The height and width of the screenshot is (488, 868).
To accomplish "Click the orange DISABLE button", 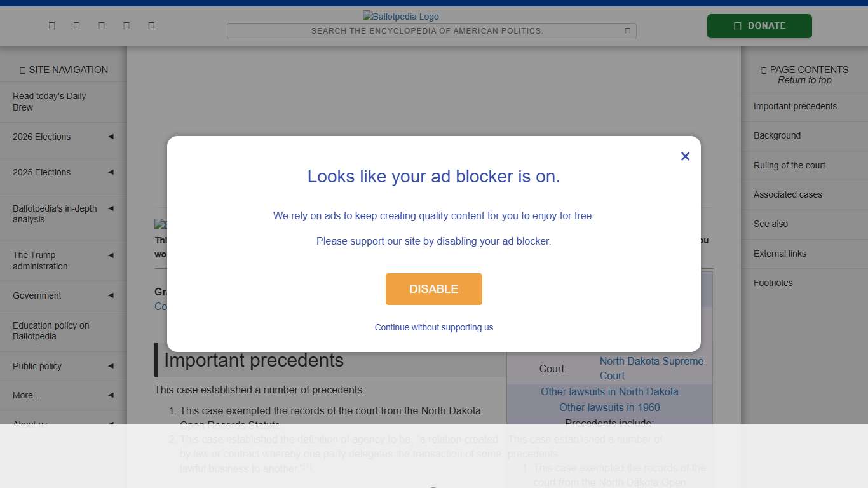I will pos(434,289).
